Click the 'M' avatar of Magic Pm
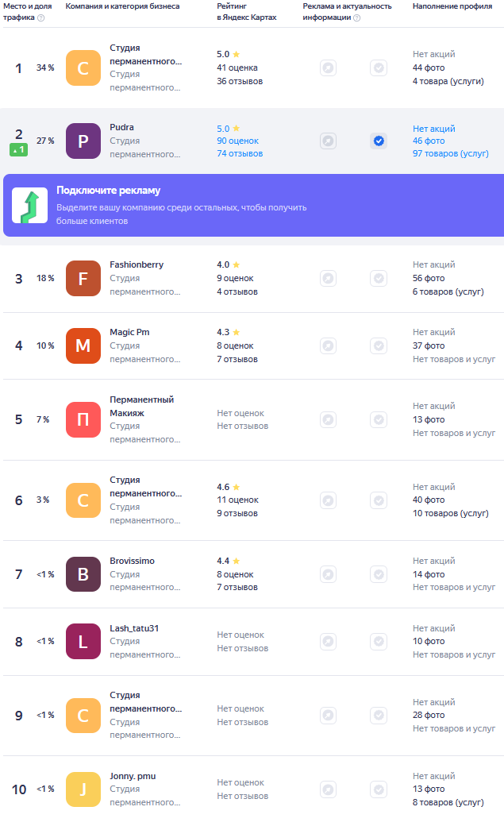 point(83,345)
